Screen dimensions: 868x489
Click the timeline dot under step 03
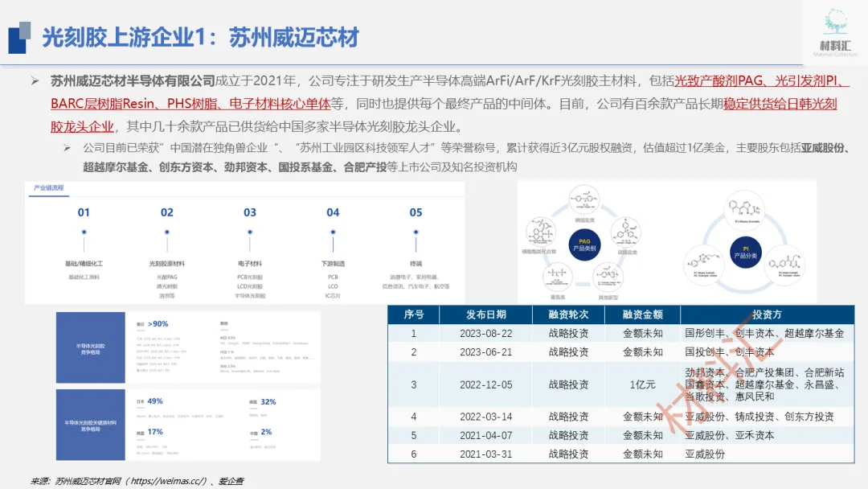[x=250, y=232]
